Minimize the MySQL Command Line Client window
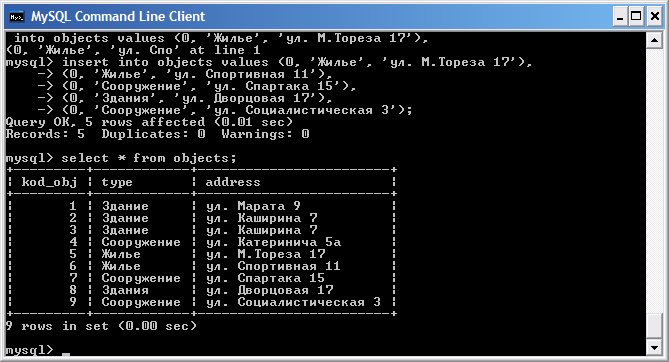The image size is (669, 362). click(620, 17)
